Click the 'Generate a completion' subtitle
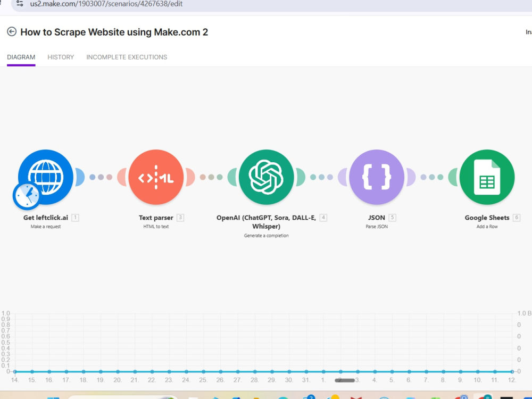Screen dimensions: 532x399 (267, 236)
